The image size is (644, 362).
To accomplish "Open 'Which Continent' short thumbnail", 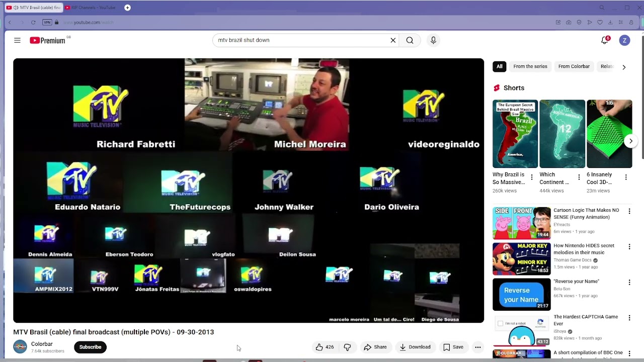I will click(x=562, y=134).
